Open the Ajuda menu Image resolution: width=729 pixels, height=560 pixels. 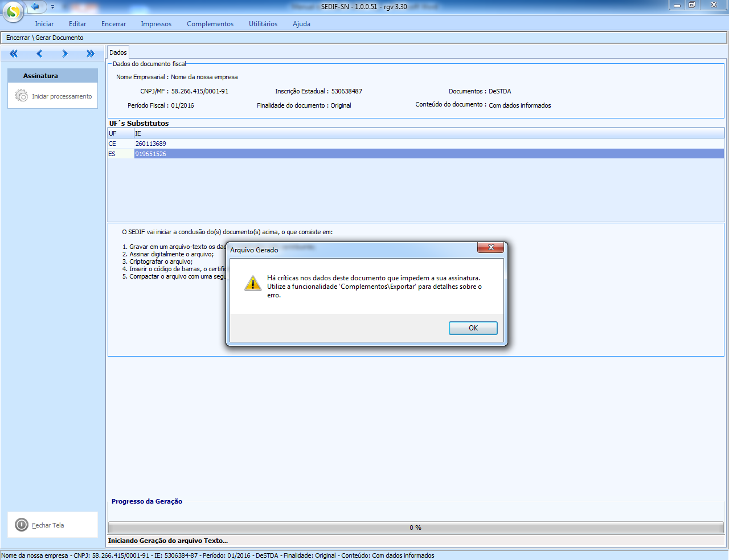301,24
